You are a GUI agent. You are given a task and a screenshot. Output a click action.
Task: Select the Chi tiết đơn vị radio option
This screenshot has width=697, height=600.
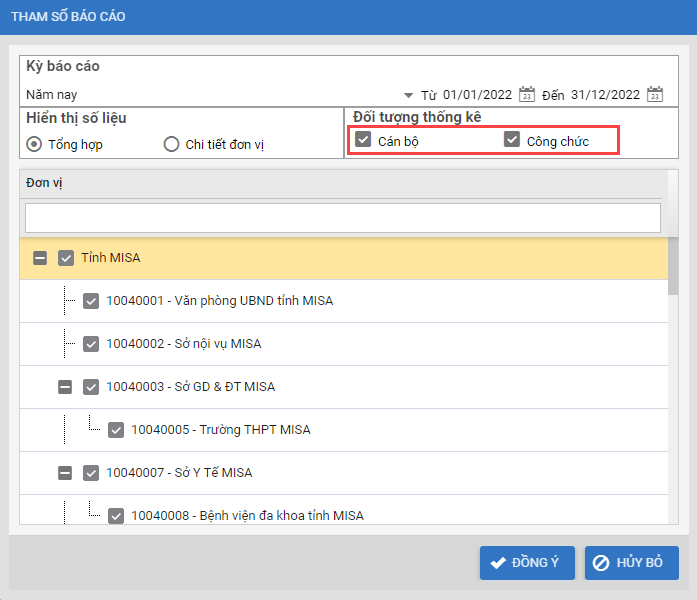click(x=172, y=144)
